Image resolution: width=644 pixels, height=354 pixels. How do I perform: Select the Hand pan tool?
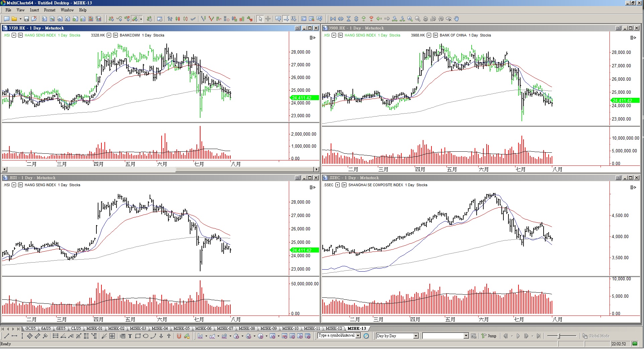[x=456, y=19]
